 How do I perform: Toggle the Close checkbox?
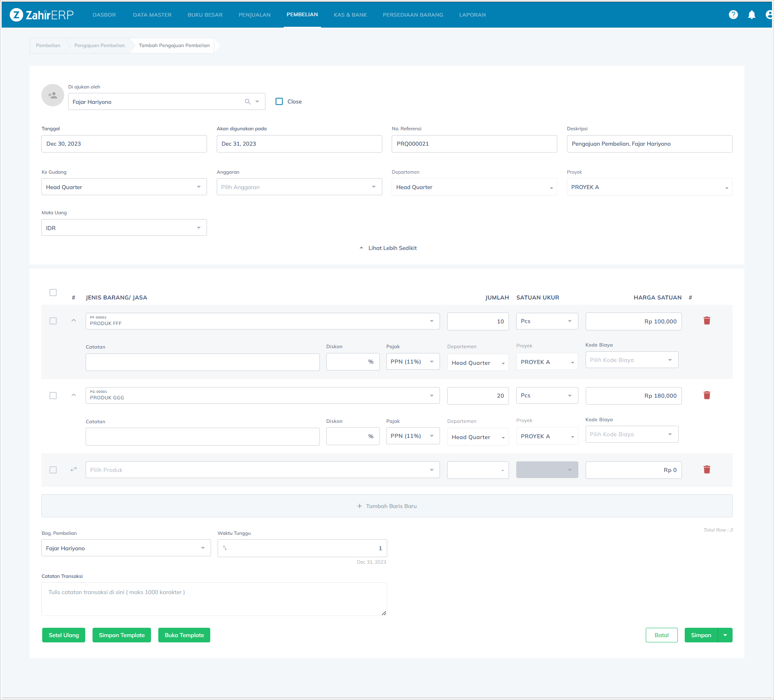(279, 101)
